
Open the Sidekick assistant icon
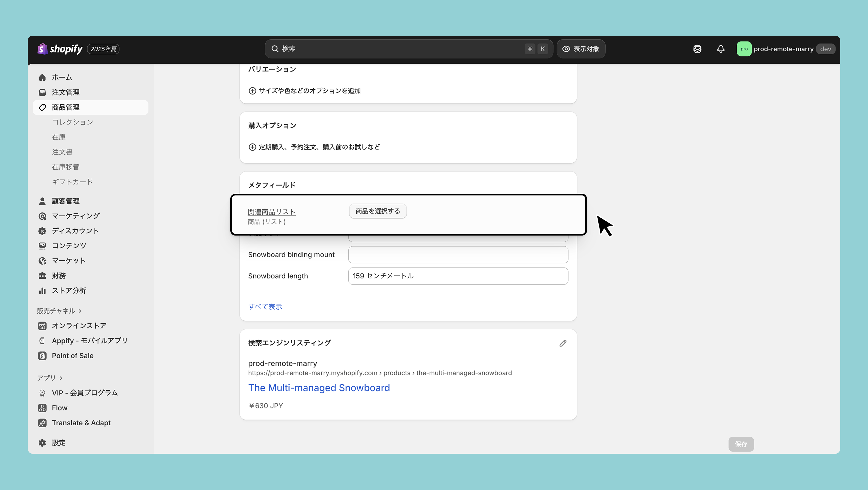697,49
